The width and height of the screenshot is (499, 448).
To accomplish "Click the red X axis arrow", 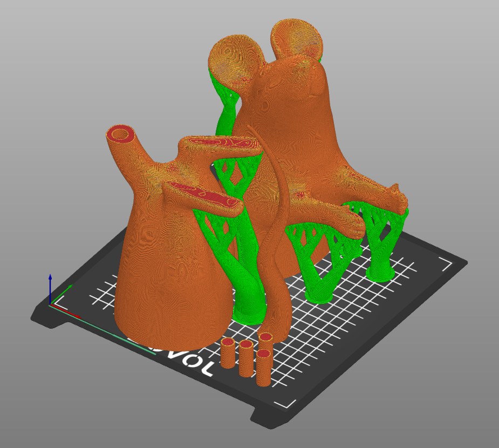I will [66, 311].
